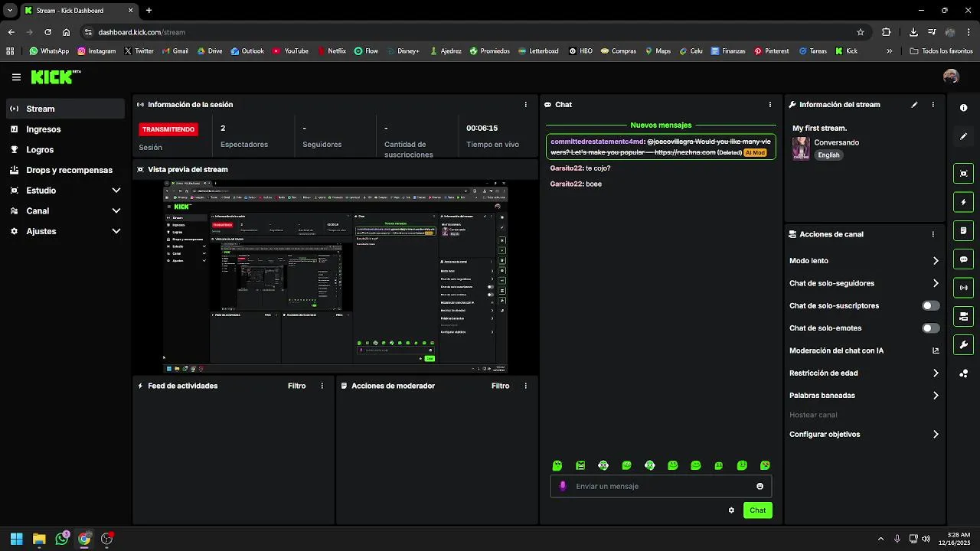
Task: Send message with the green Chat button
Action: tap(757, 510)
